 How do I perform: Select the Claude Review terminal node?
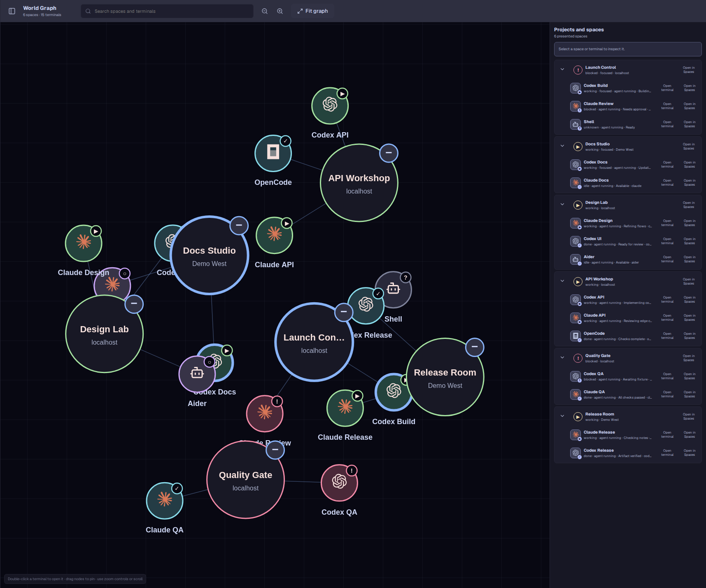pos(265,413)
